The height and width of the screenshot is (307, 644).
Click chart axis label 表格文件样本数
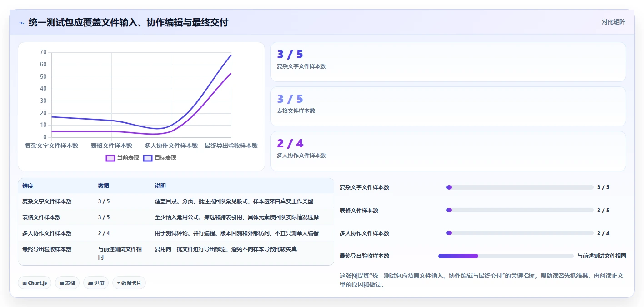[111, 146]
